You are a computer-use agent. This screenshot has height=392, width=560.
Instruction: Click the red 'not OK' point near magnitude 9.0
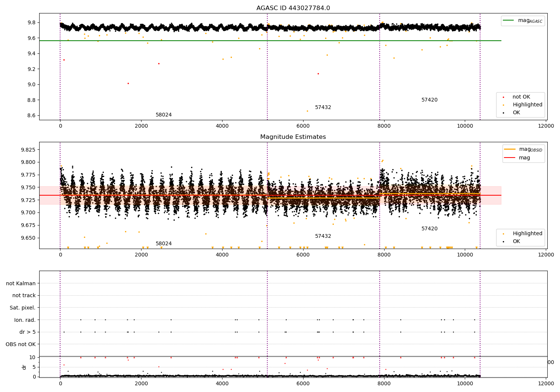[128, 84]
